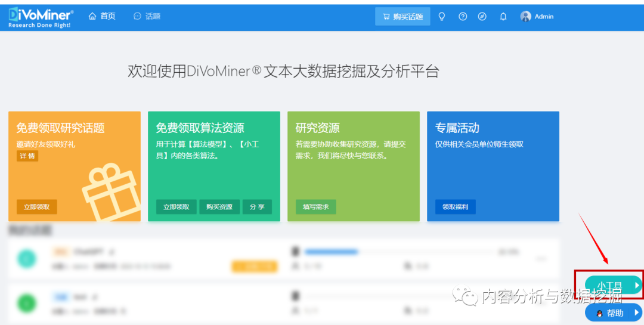Image resolution: width=644 pixels, height=325 pixels.
Task: Open the notifications bell icon
Action: click(503, 17)
